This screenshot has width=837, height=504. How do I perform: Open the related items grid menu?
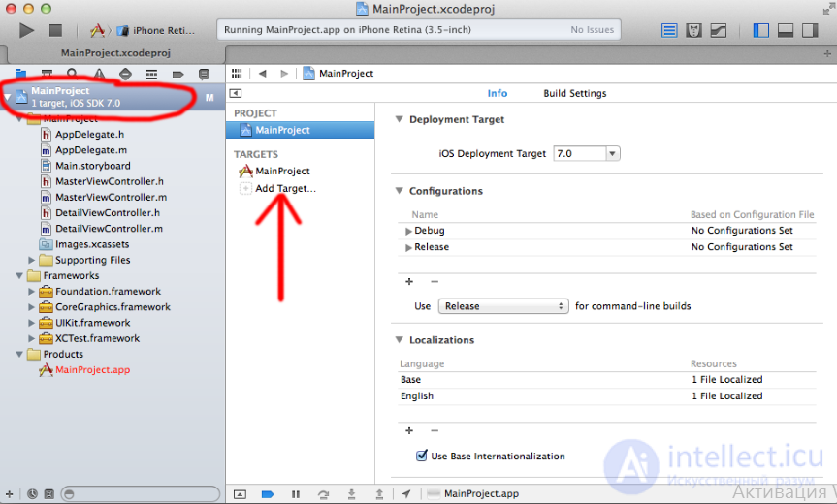pyautogui.click(x=237, y=74)
